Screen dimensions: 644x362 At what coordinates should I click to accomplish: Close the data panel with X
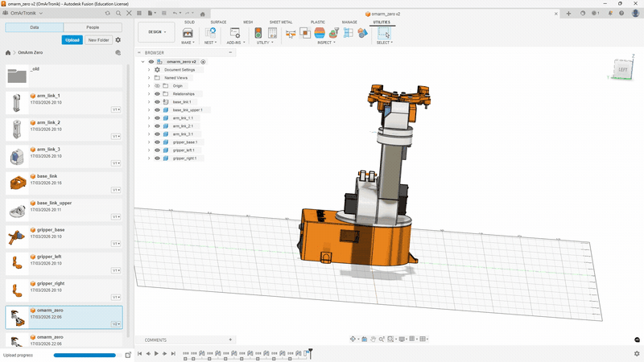point(129,13)
